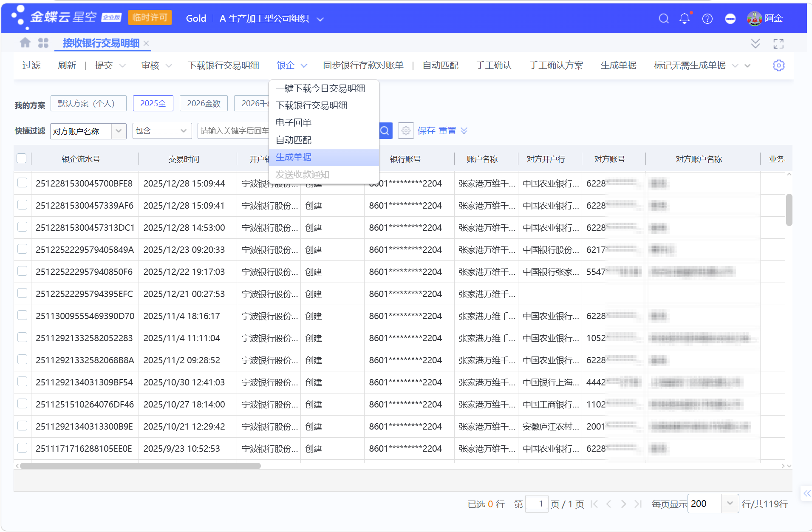The width and height of the screenshot is (812, 532).
Task: Go to the last page arrow
Action: point(638,504)
